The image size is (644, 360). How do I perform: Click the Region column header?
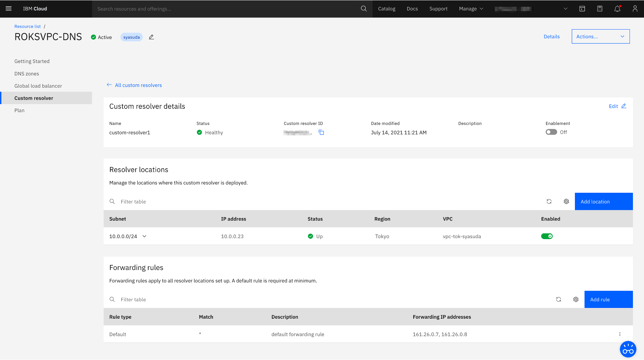click(382, 219)
